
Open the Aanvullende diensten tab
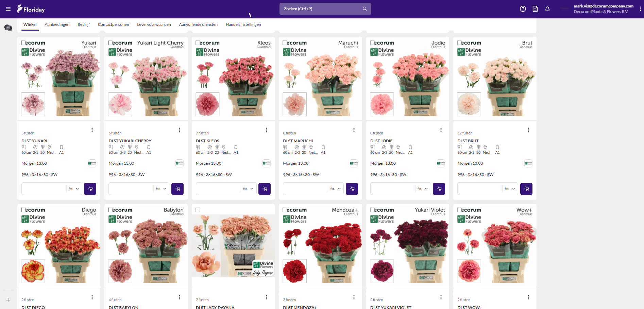point(198,25)
